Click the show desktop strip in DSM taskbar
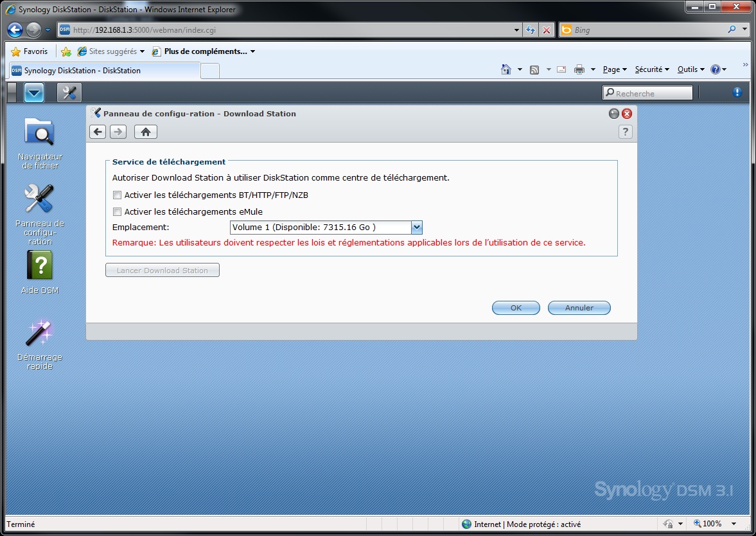Screen dimensions: 756x536 point(13,93)
